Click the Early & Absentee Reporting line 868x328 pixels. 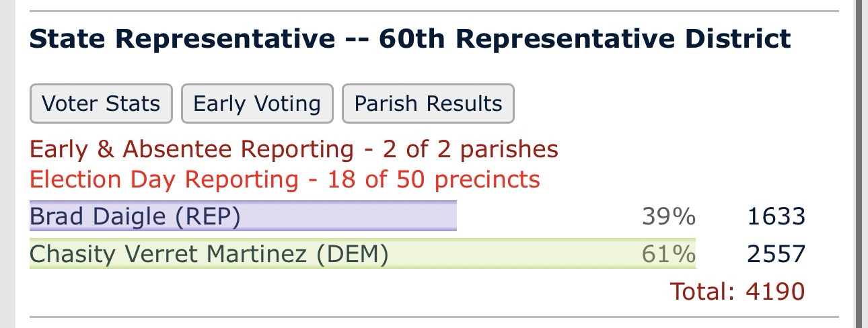294,149
